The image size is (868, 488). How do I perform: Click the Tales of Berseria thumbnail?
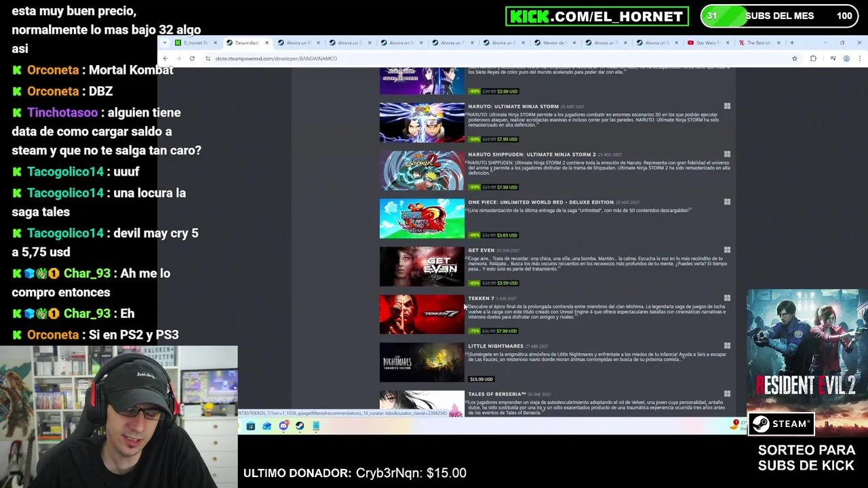click(422, 403)
